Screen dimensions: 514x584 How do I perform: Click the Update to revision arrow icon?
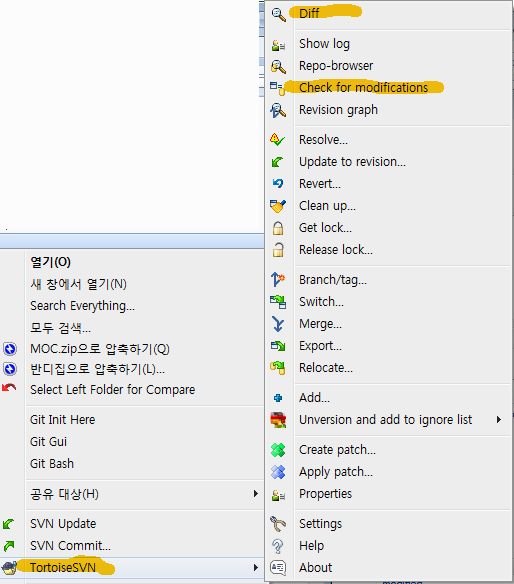tap(277, 162)
